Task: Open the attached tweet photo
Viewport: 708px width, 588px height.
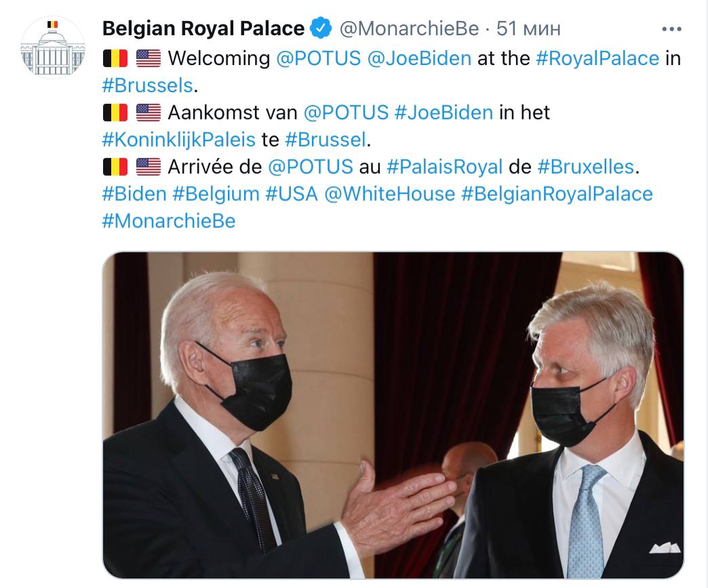Action: pos(393,415)
